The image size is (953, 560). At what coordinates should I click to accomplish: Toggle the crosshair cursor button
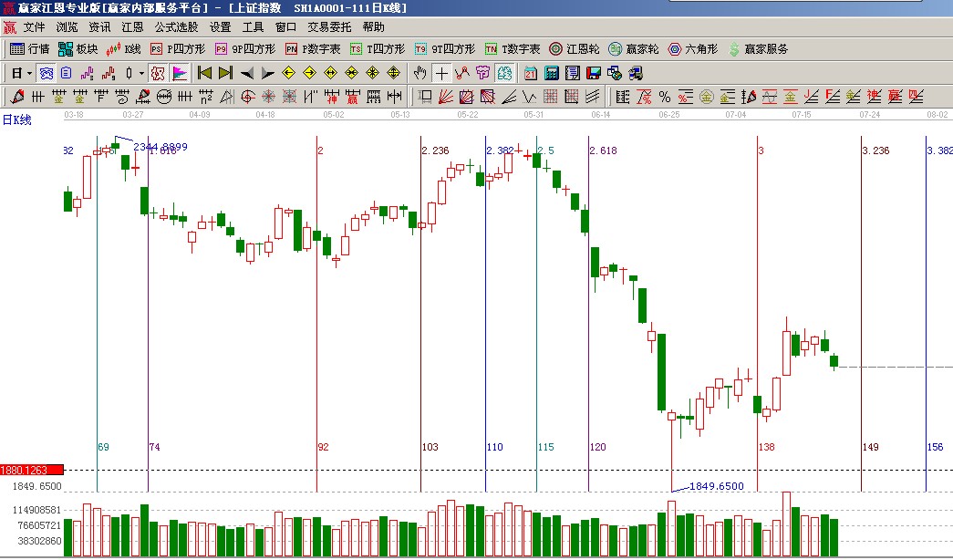[441, 73]
